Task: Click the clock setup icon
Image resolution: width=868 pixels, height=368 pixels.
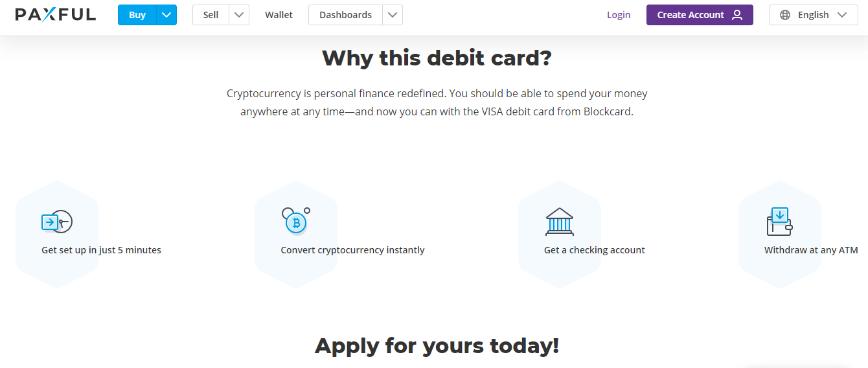Action: [56, 222]
